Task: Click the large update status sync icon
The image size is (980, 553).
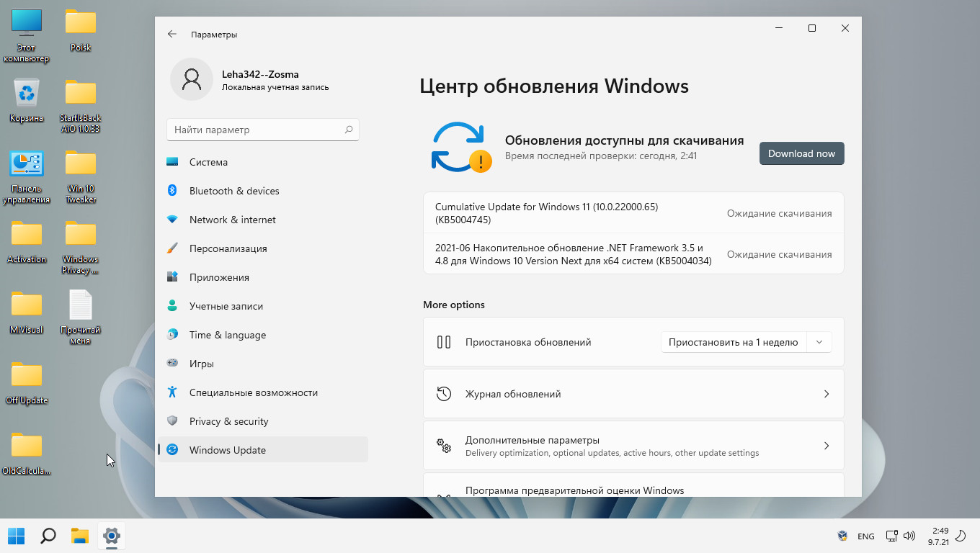Action: pos(461,147)
